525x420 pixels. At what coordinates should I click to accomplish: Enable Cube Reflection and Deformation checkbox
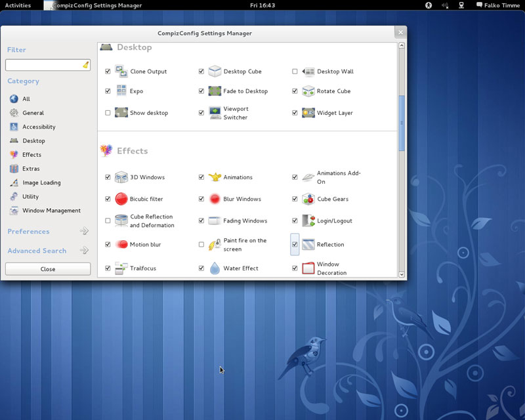click(x=108, y=220)
